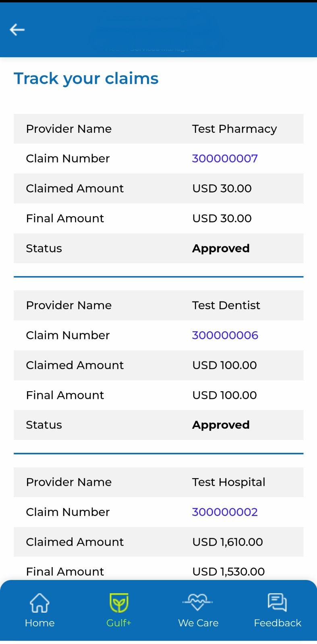
Task: Tap the Test Hospital provider name
Action: (228, 482)
